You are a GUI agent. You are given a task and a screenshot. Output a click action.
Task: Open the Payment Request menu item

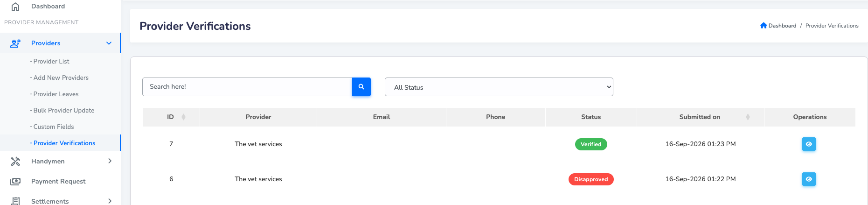(x=58, y=181)
